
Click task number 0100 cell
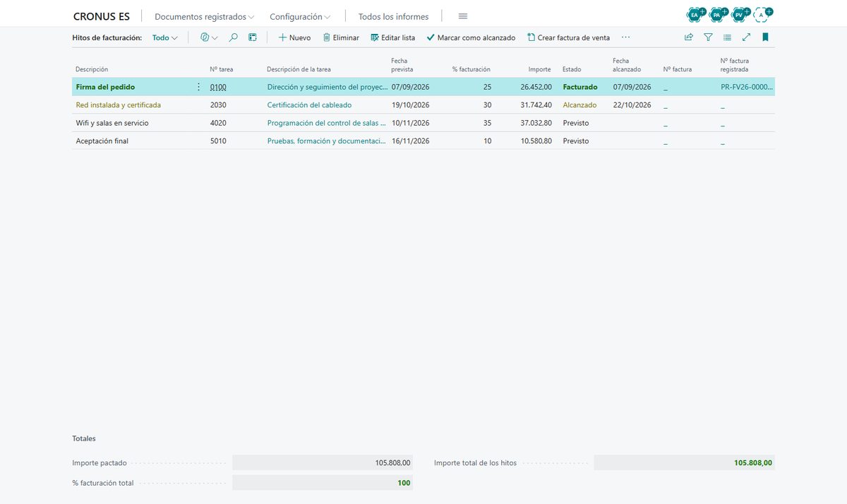click(218, 87)
